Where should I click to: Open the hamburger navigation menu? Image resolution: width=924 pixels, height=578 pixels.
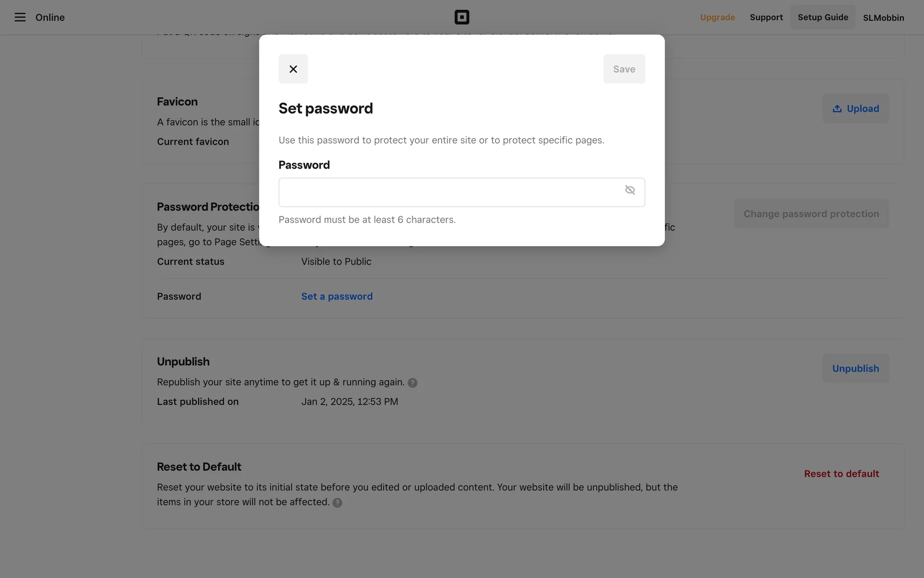pyautogui.click(x=20, y=17)
